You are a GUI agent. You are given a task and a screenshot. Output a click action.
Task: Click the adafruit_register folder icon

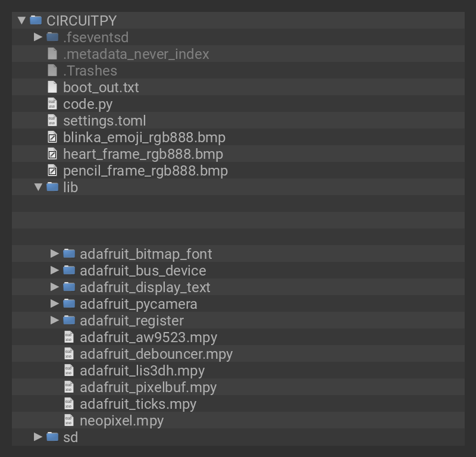69,320
